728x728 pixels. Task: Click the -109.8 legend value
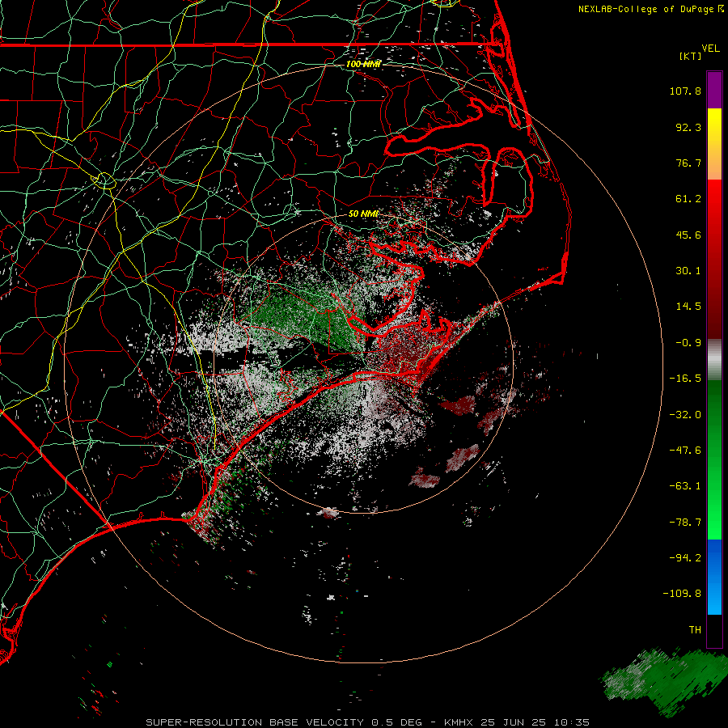click(682, 594)
